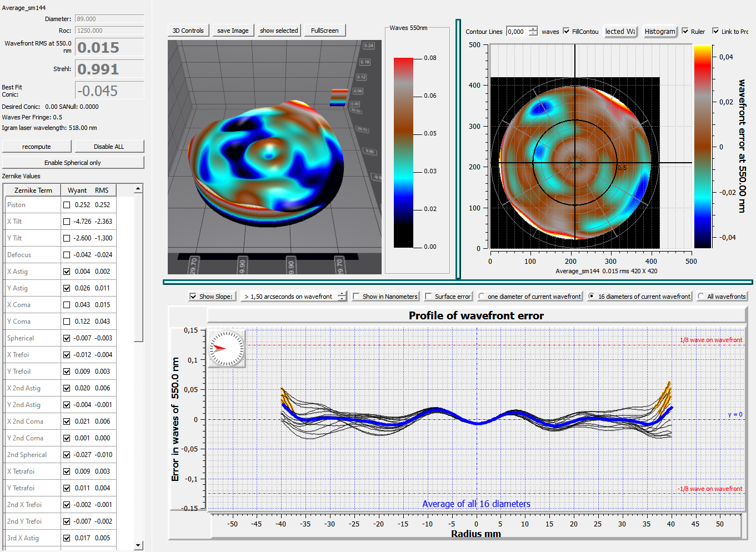Click the 'Average of all 16 diameters' label
The width and height of the screenshot is (756, 552).
[477, 504]
